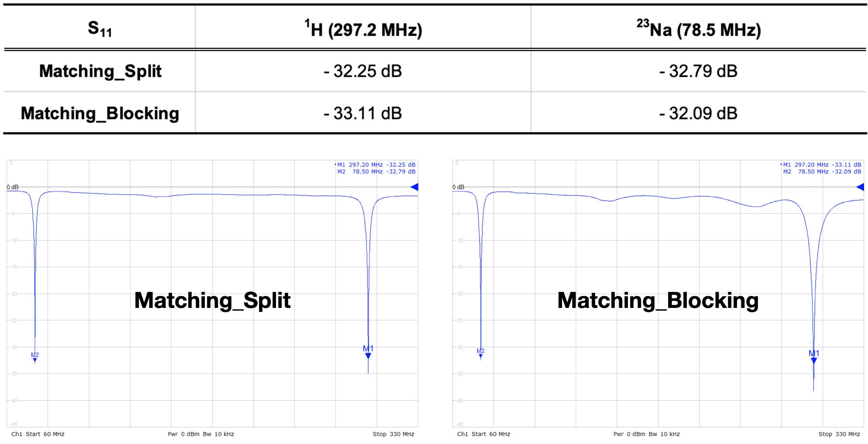
Task: Click the 0 dB reference triangle on the Matching_Blocking plot
Action: 860,187
